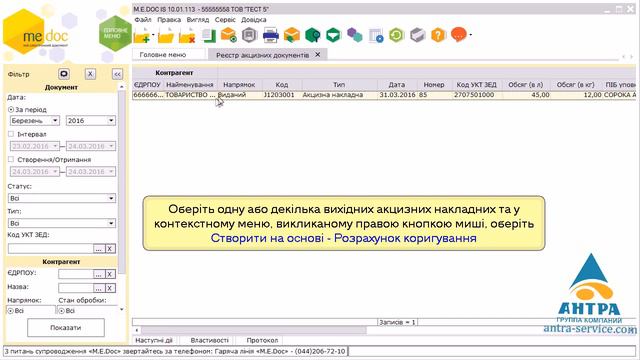This screenshot has height=360, width=640.
Task: Select the За період radio button
Action: (11, 109)
